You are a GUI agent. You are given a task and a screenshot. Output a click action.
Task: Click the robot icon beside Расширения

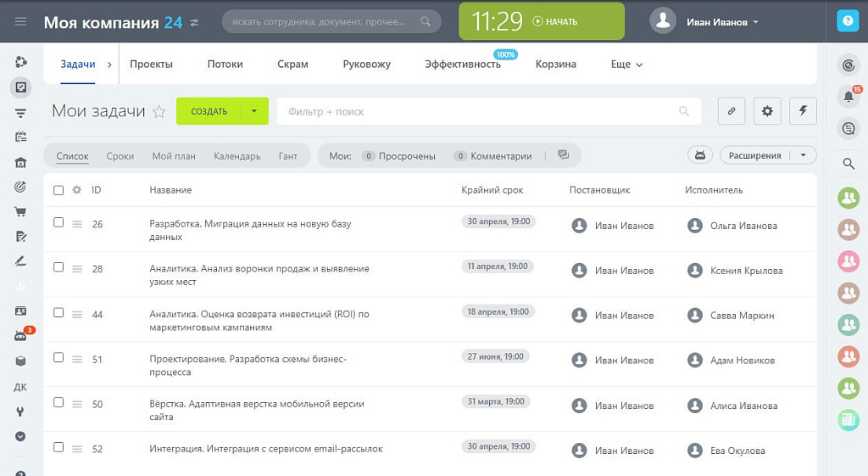(x=699, y=155)
